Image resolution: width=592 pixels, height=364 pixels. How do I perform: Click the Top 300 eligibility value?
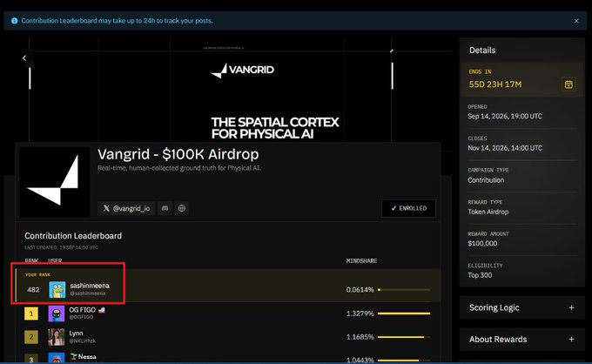[x=480, y=275]
